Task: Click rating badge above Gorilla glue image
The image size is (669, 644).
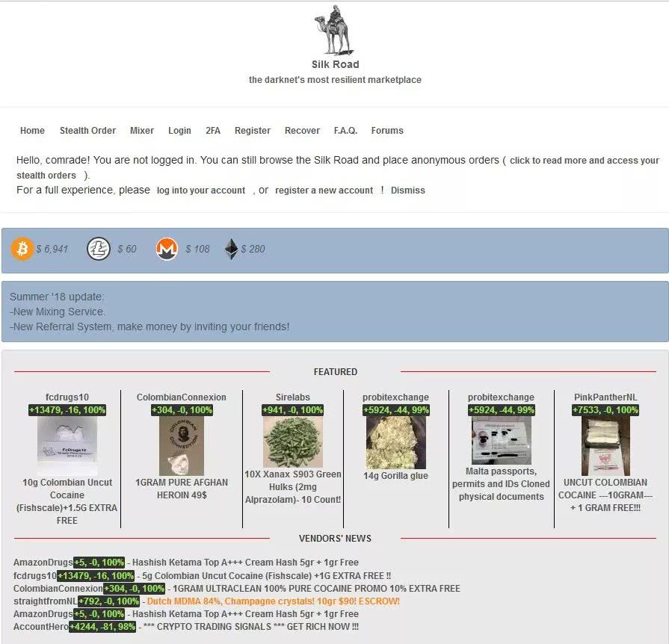Action: pos(396,410)
